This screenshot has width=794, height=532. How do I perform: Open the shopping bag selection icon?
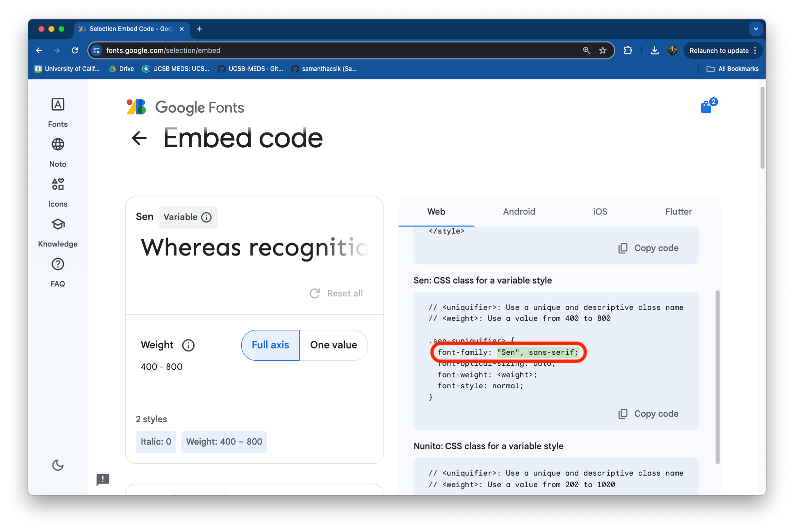(707, 106)
